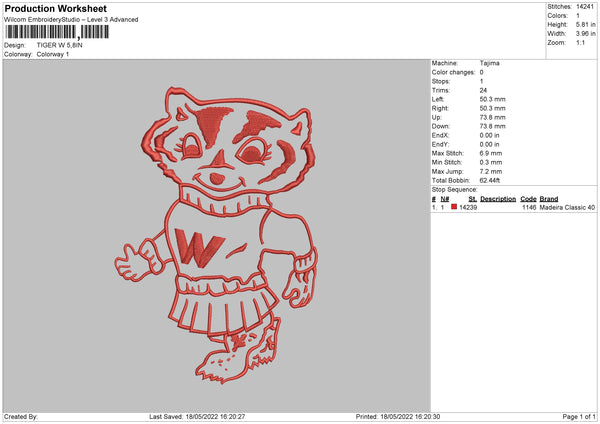Click 'Madeira Classic 40' brand text

point(567,207)
